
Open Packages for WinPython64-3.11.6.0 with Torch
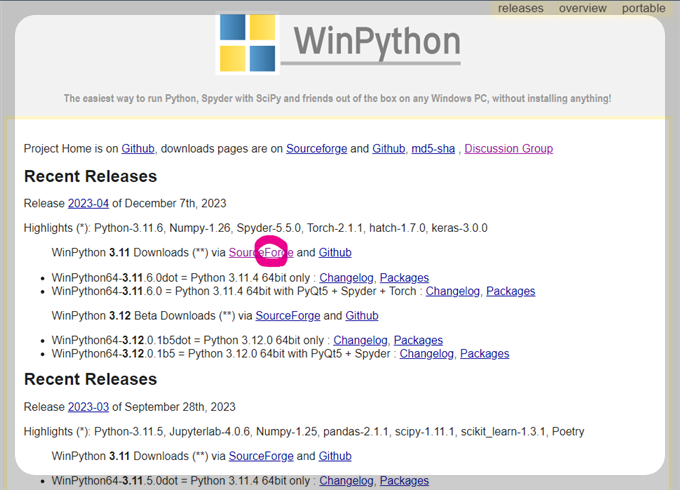[510, 291]
